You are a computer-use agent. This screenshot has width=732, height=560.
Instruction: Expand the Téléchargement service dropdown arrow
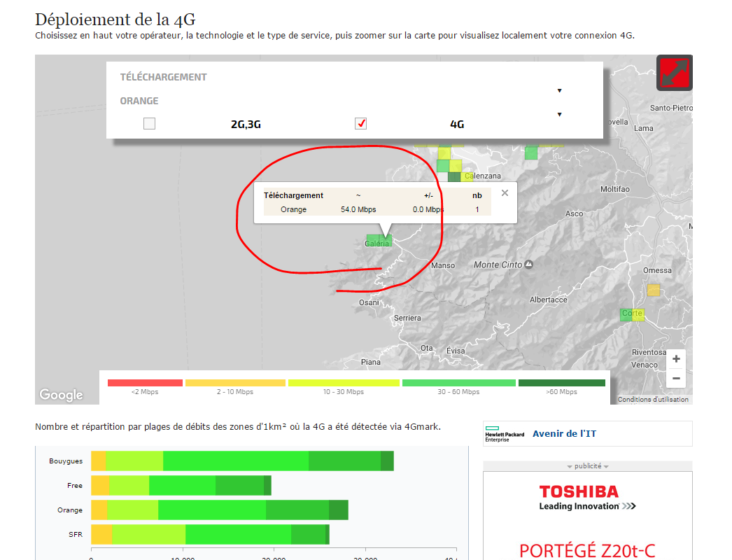coord(559,90)
